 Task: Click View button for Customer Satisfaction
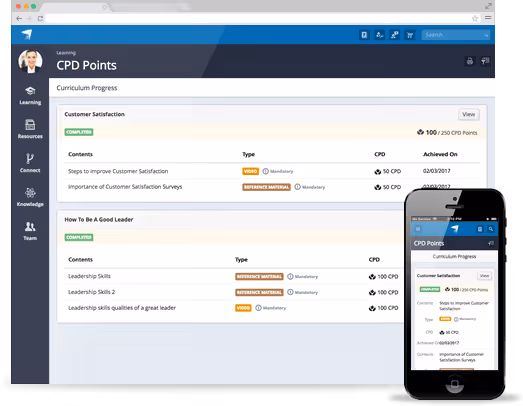[469, 114]
